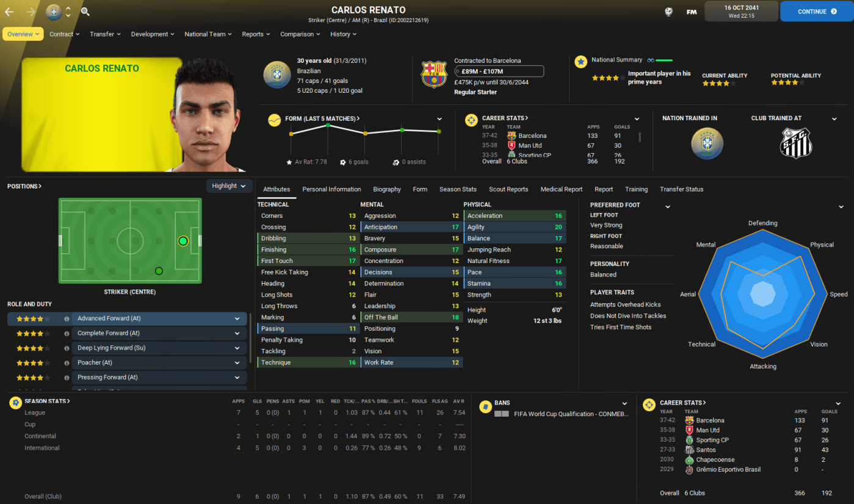Open the Transfer menu
The image size is (854, 504).
(x=105, y=34)
